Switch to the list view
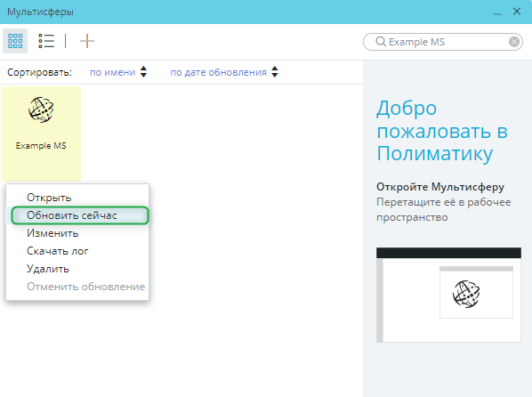 click(x=46, y=41)
